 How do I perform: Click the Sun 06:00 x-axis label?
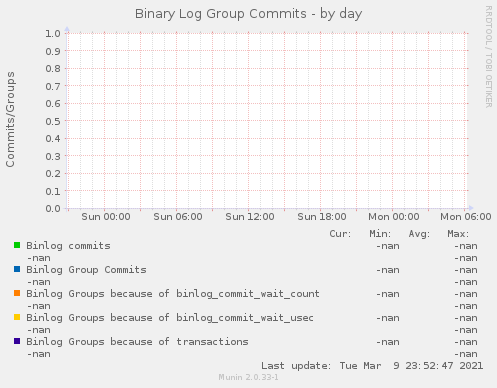click(178, 217)
